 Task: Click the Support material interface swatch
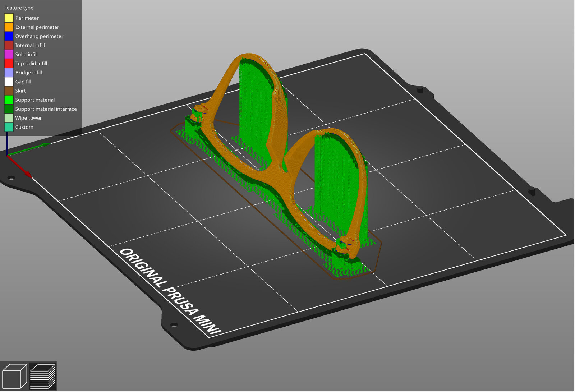9,109
